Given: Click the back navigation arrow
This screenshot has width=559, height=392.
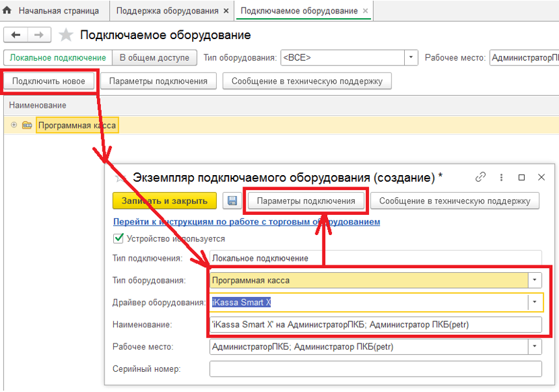Looking at the screenshot, I should [16, 35].
